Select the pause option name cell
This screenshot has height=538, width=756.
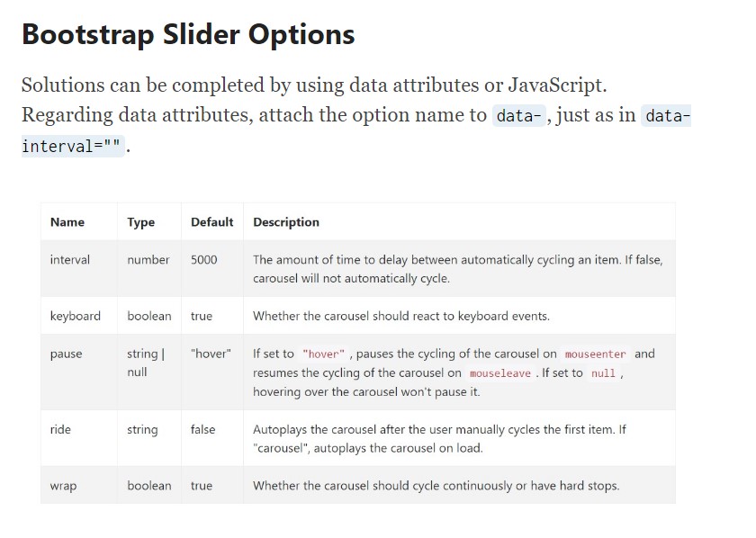67,354
